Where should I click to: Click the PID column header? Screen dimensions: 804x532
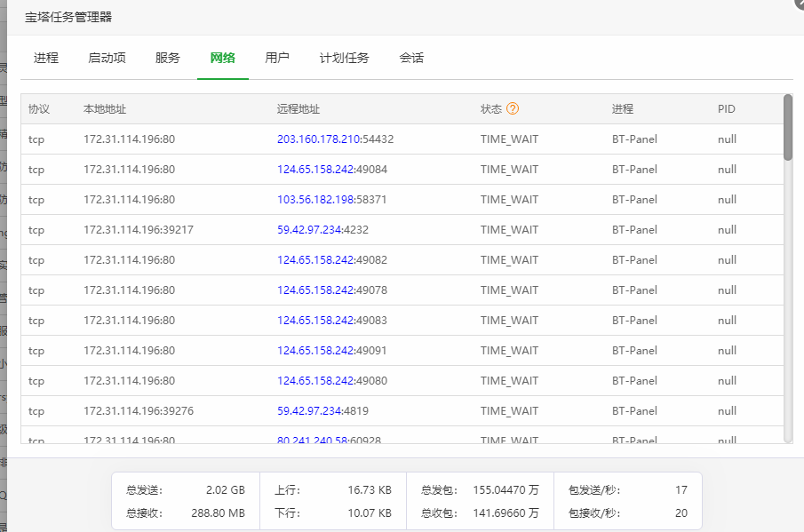point(727,108)
